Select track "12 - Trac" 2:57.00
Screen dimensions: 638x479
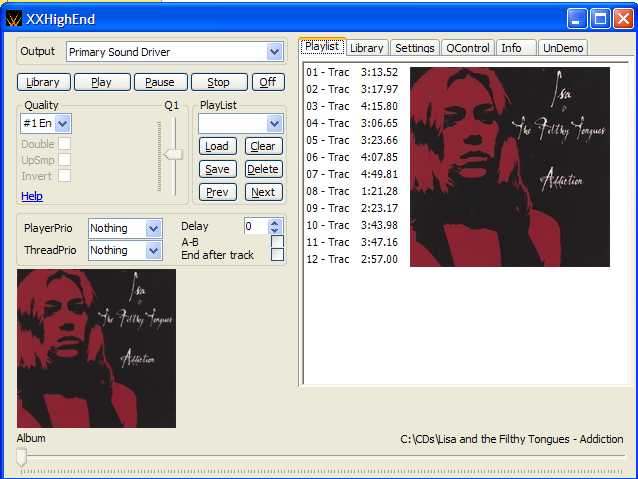(352, 259)
